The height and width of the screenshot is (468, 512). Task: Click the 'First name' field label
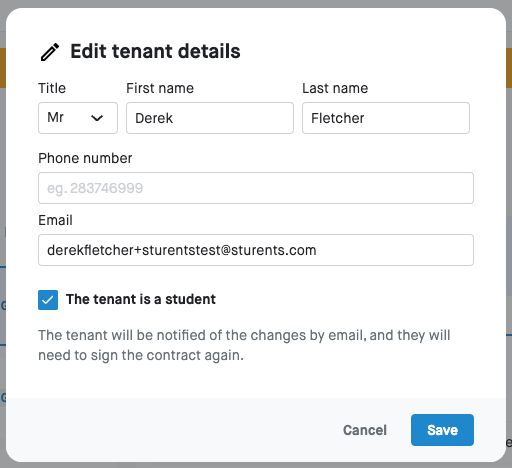[x=160, y=88]
